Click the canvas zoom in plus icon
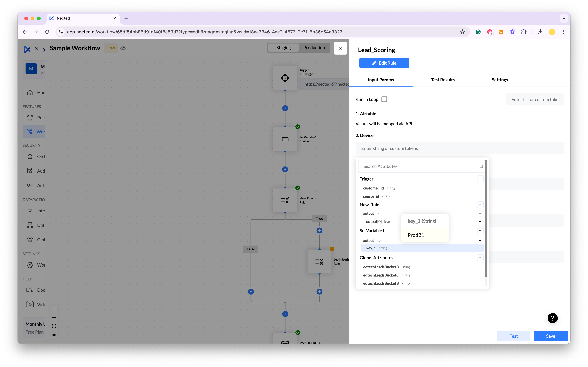 point(54,309)
